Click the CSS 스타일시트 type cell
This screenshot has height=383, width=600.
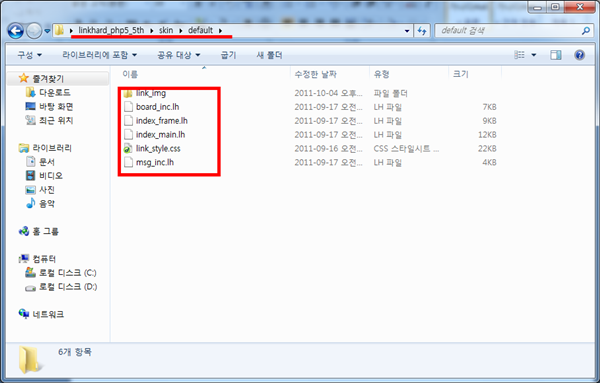click(x=406, y=148)
